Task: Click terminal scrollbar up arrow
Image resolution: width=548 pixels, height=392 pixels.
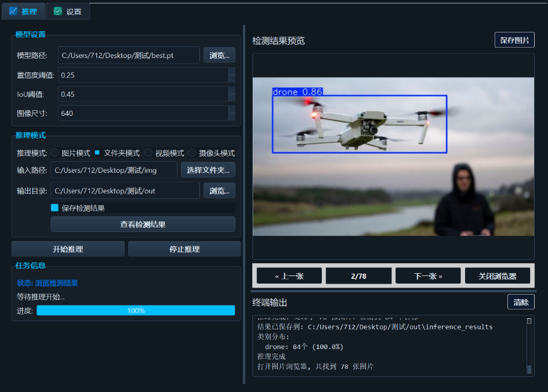Action: point(529,321)
